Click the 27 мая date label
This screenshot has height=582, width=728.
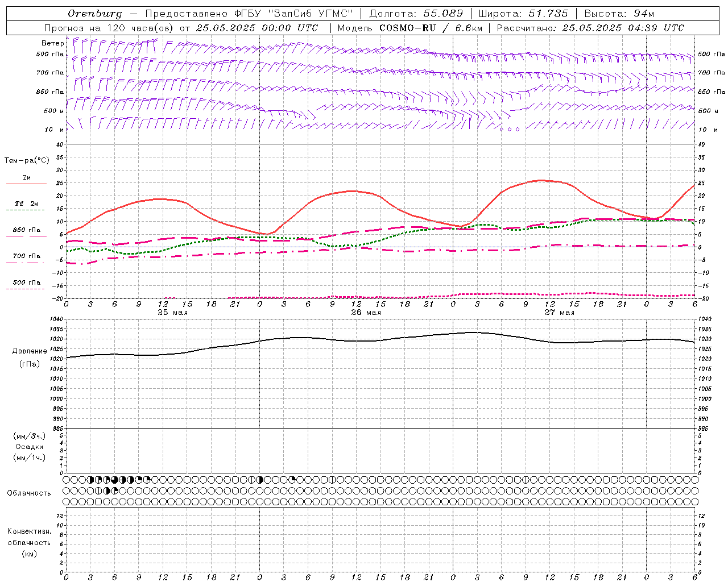click(559, 313)
